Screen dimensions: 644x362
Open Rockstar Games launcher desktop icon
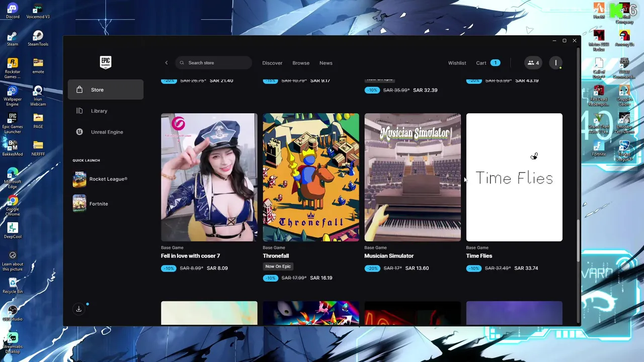coord(13,68)
